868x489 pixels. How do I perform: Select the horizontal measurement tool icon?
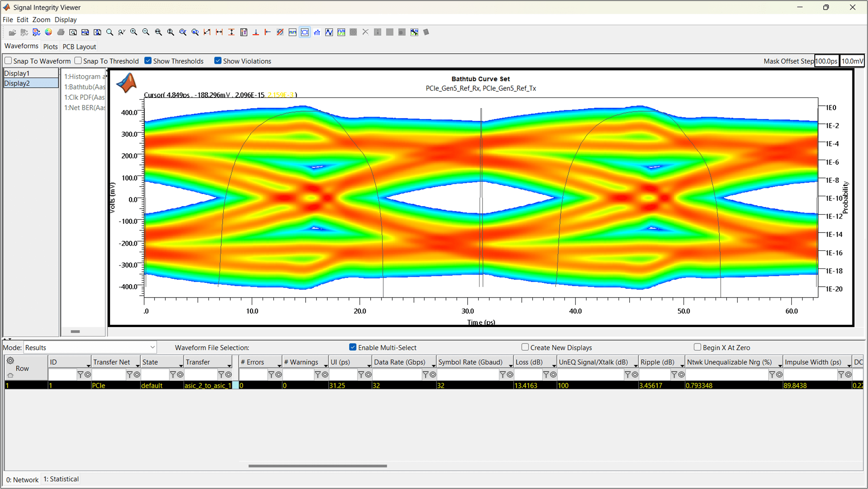pyautogui.click(x=219, y=32)
